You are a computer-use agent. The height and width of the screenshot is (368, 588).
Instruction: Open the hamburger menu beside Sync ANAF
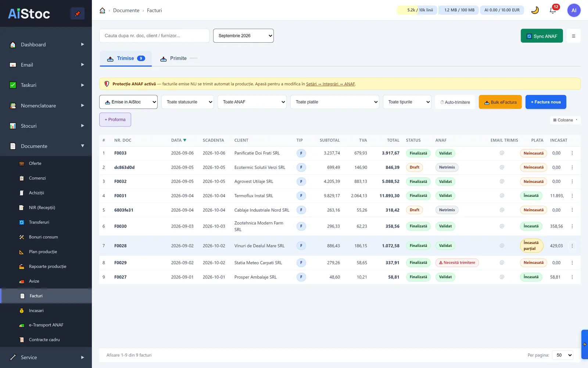[574, 36]
